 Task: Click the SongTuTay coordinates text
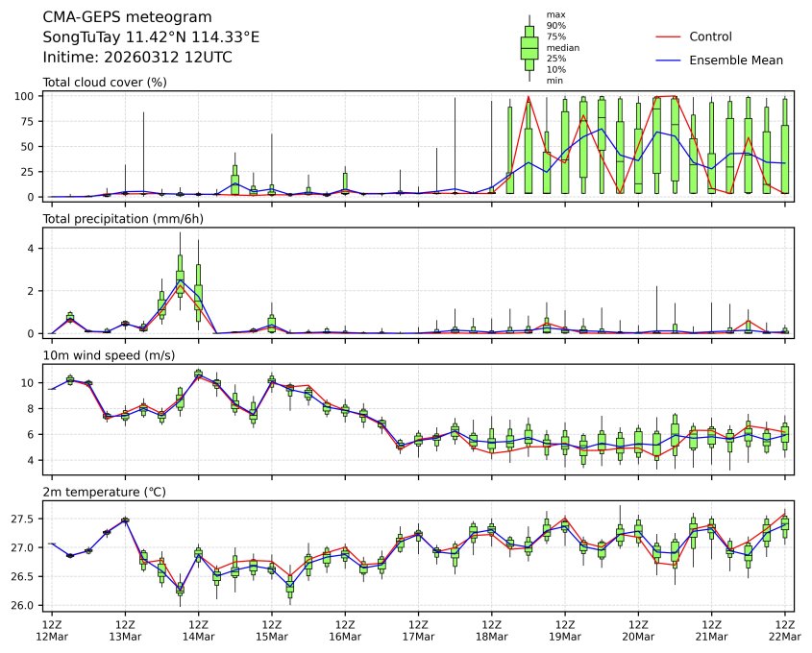(x=151, y=37)
